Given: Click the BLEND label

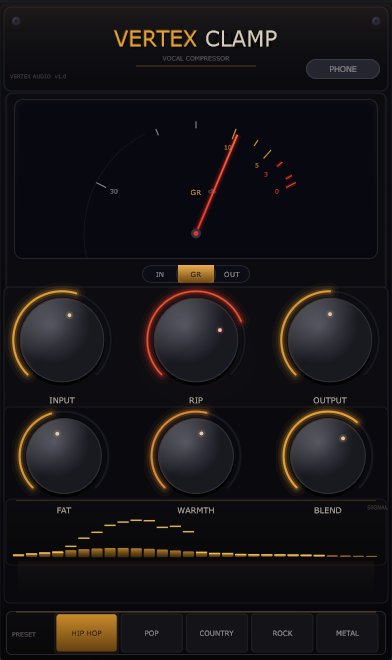Looking at the screenshot, I should [328, 510].
